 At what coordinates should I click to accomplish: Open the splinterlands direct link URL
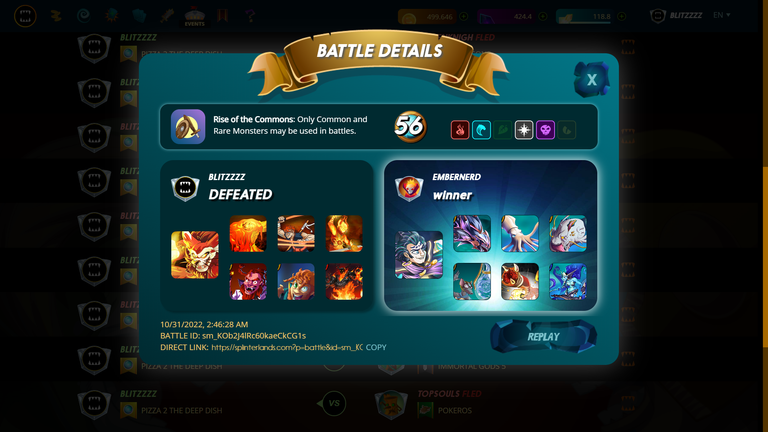pyautogui.click(x=287, y=347)
